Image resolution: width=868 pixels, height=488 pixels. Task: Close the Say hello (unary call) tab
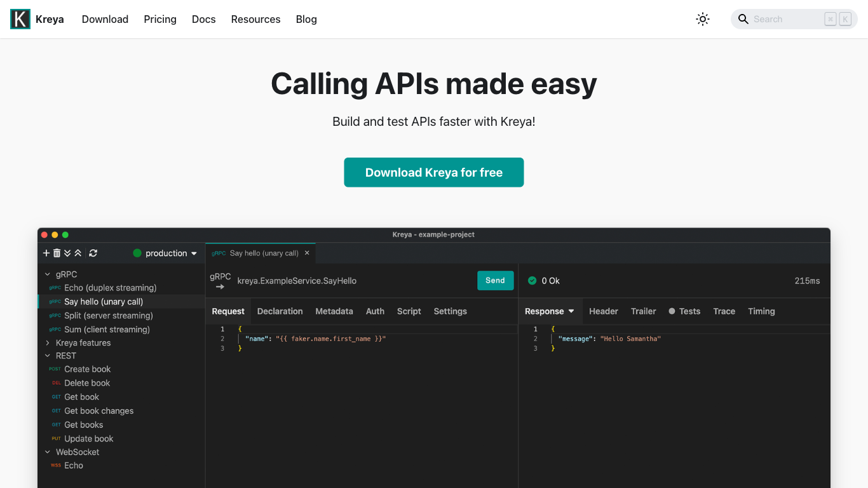point(307,253)
